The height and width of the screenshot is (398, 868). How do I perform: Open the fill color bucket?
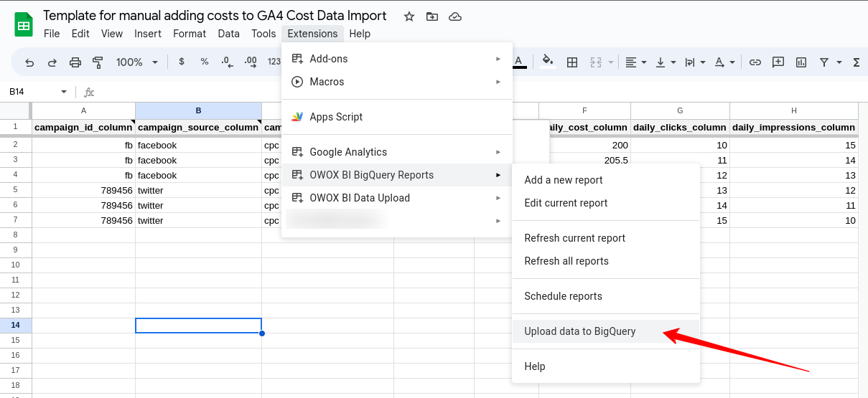[x=548, y=62]
